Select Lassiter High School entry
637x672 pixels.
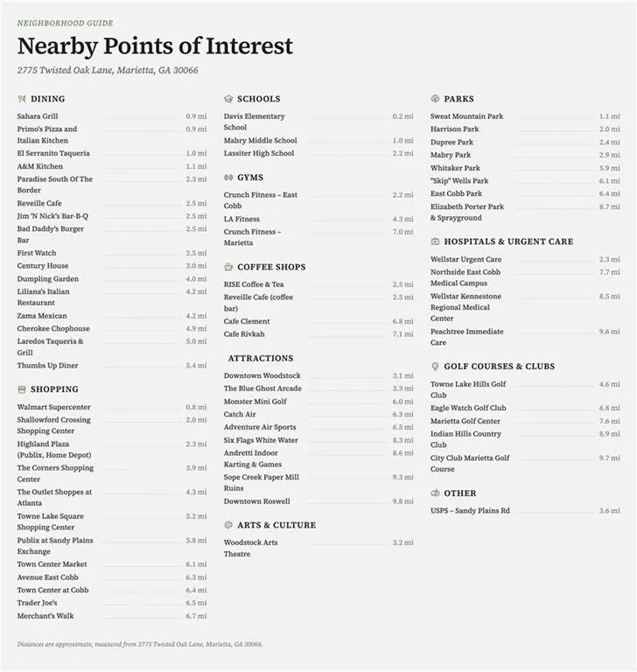(318, 153)
